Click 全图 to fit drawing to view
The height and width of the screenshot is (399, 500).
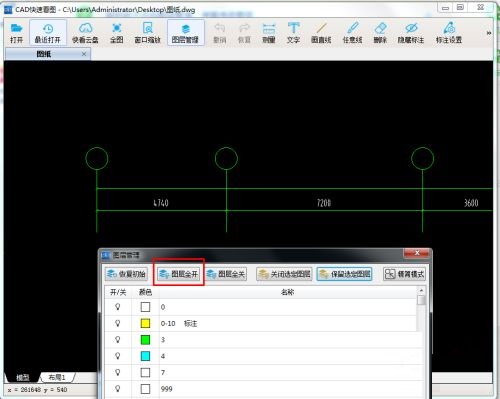point(117,33)
